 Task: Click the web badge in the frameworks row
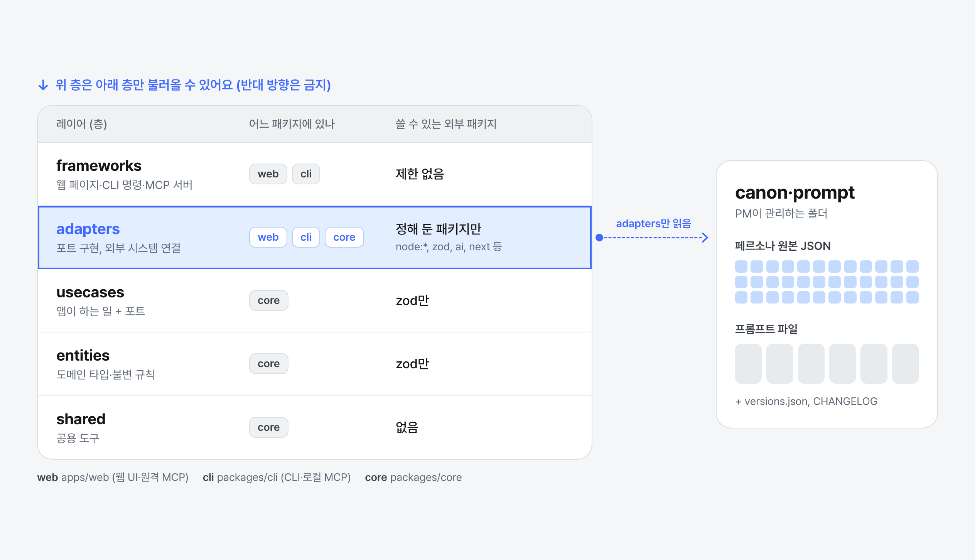click(x=268, y=174)
